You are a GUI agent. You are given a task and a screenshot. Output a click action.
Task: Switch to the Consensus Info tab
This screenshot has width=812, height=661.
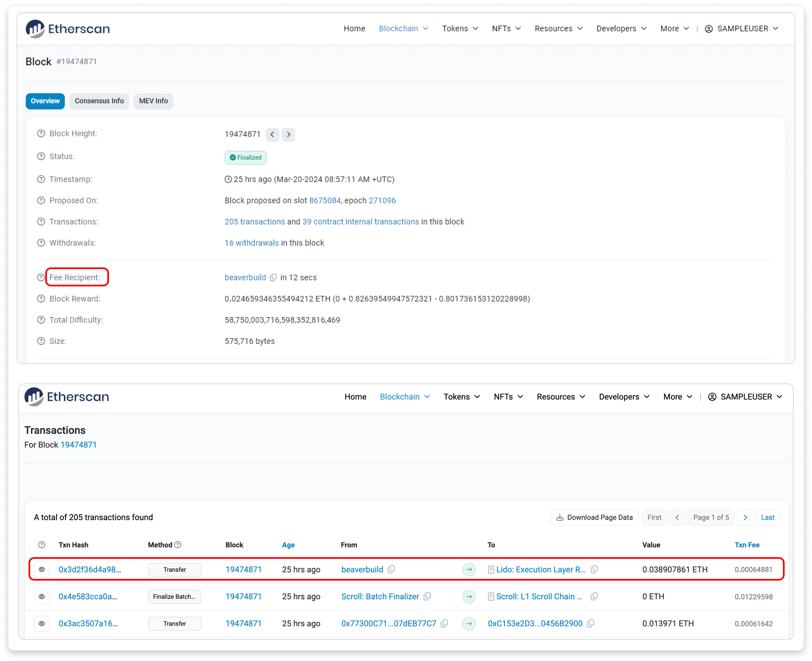(x=99, y=101)
